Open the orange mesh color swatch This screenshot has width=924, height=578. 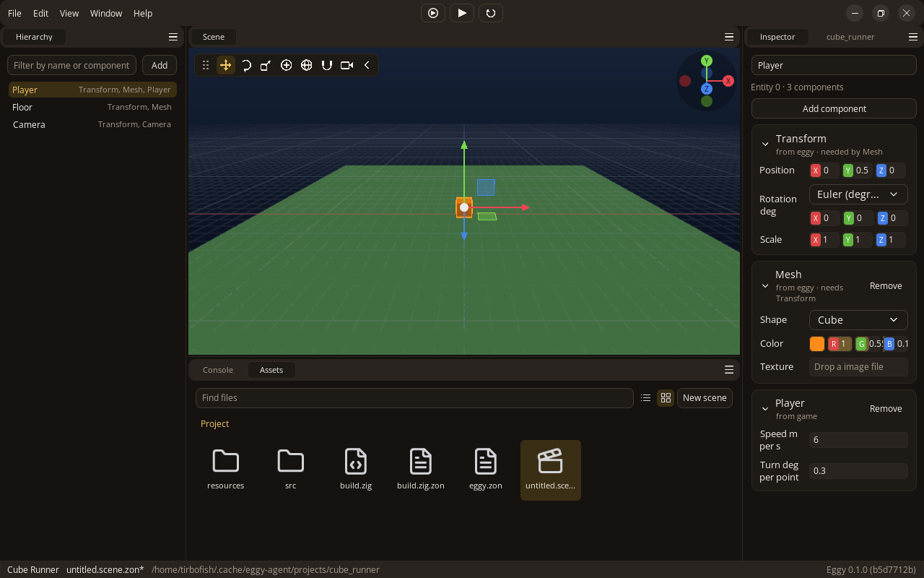(x=817, y=344)
